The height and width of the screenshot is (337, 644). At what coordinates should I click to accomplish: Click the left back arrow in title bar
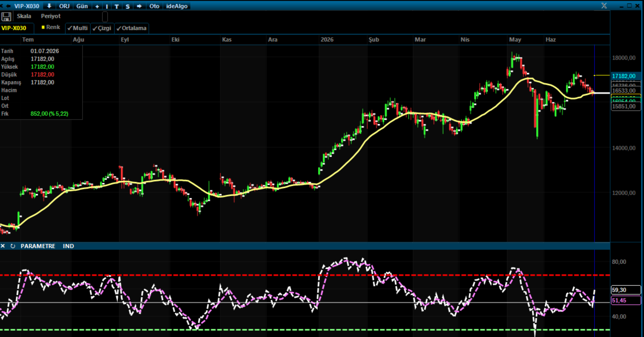click(x=8, y=6)
